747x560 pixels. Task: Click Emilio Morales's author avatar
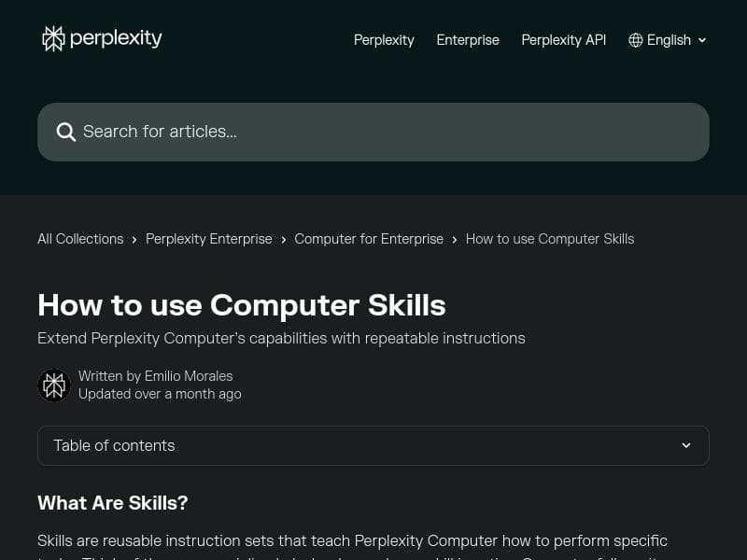pos(54,385)
